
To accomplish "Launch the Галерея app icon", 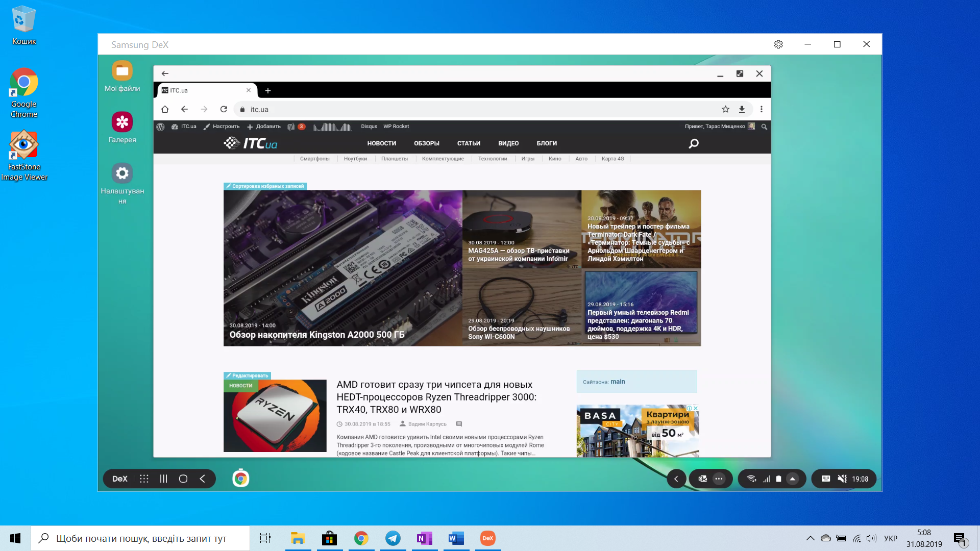I will tap(122, 122).
